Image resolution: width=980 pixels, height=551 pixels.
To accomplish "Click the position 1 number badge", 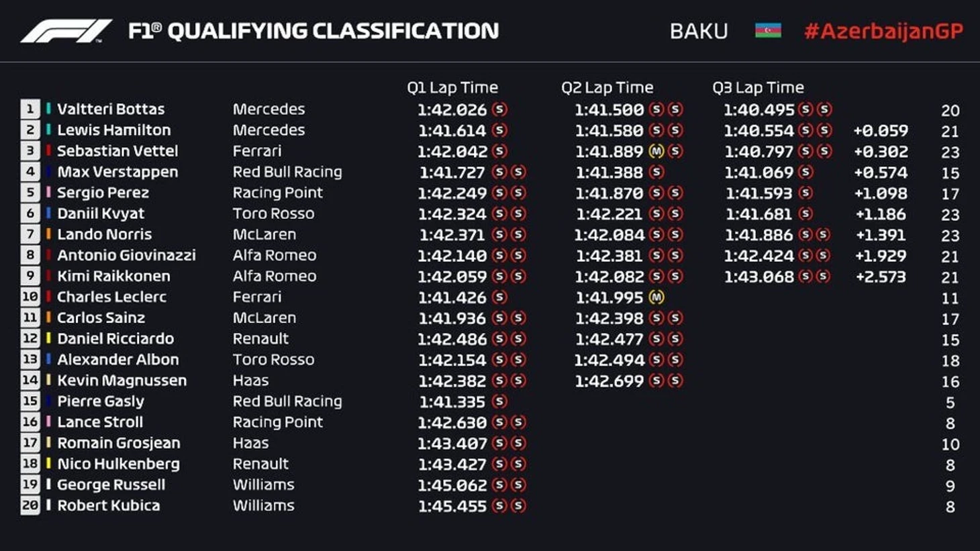I will tap(30, 109).
